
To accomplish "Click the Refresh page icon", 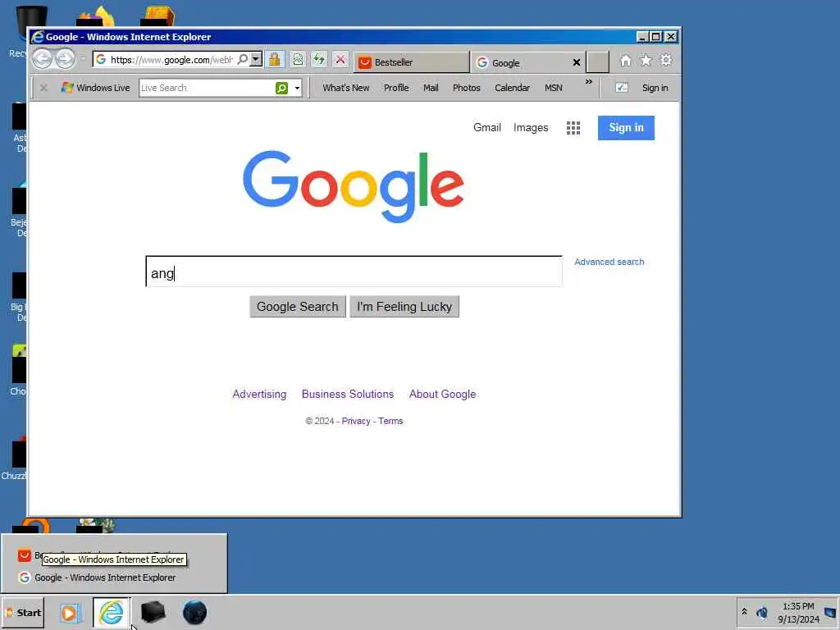I will click(319, 59).
